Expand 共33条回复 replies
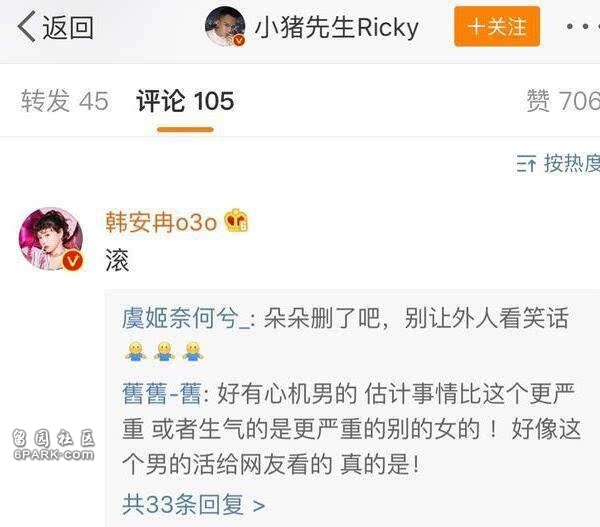 (194, 504)
